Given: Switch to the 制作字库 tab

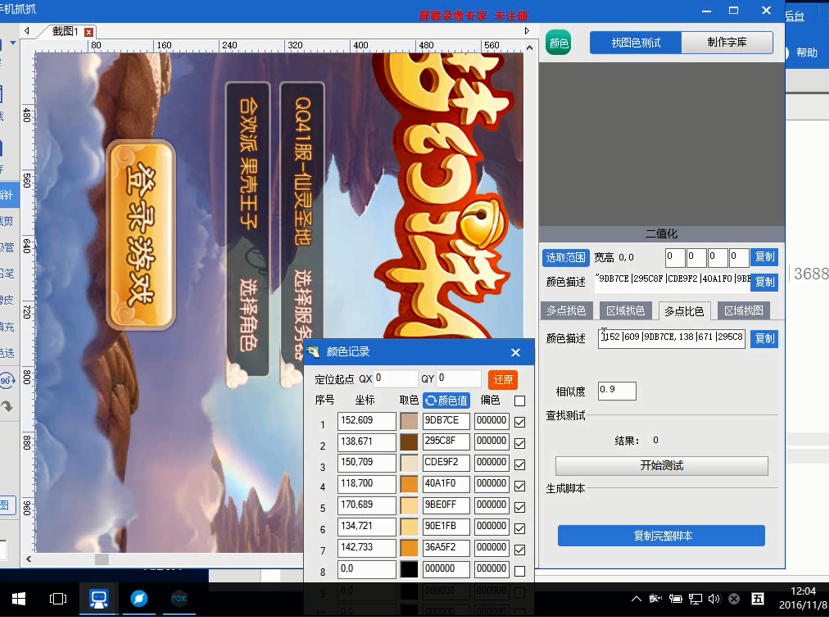Looking at the screenshot, I should 727,42.
